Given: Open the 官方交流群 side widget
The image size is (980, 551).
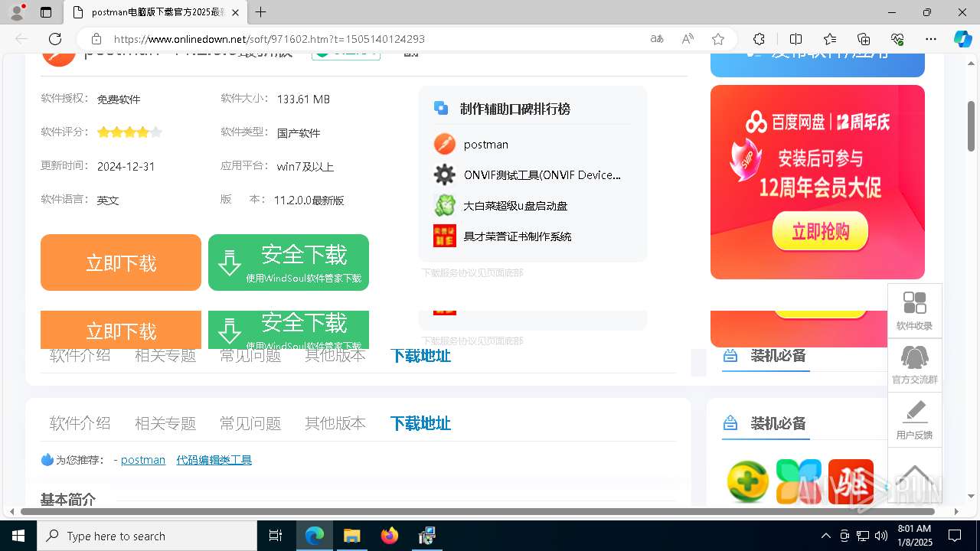Looking at the screenshot, I should tap(915, 365).
